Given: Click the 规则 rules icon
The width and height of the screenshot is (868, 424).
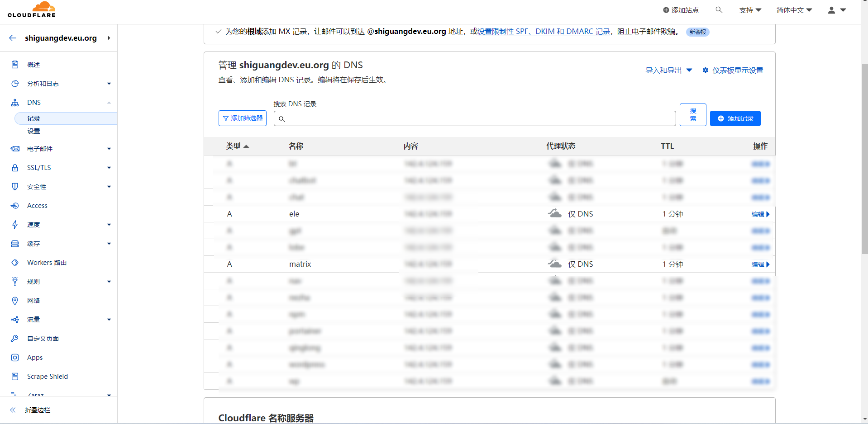Looking at the screenshot, I should pos(15,282).
